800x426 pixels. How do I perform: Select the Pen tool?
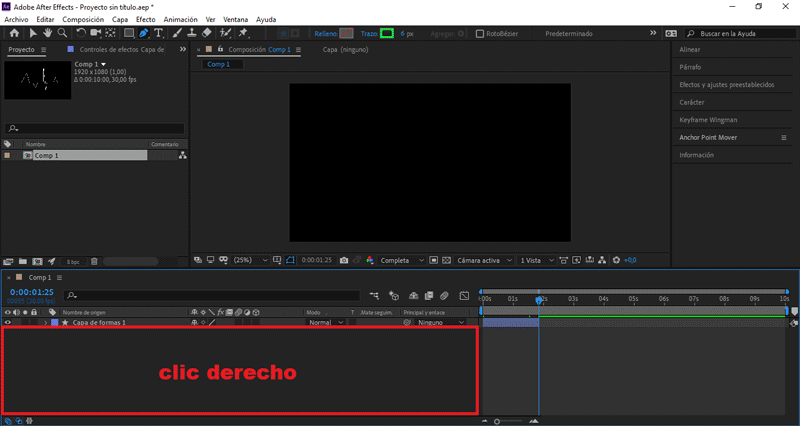[x=143, y=33]
